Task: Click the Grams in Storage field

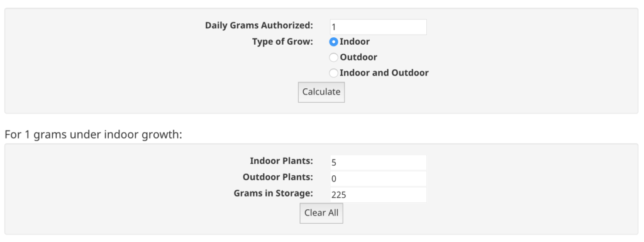Action: (378, 195)
